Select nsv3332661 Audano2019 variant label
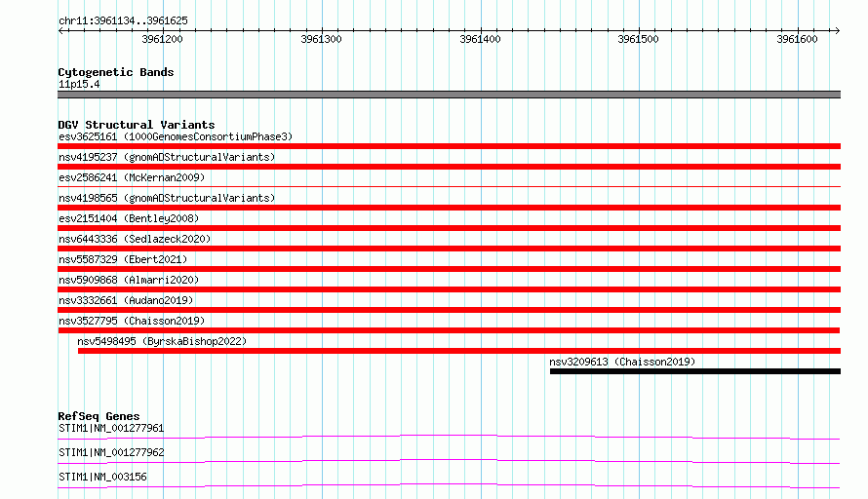 click(126, 300)
